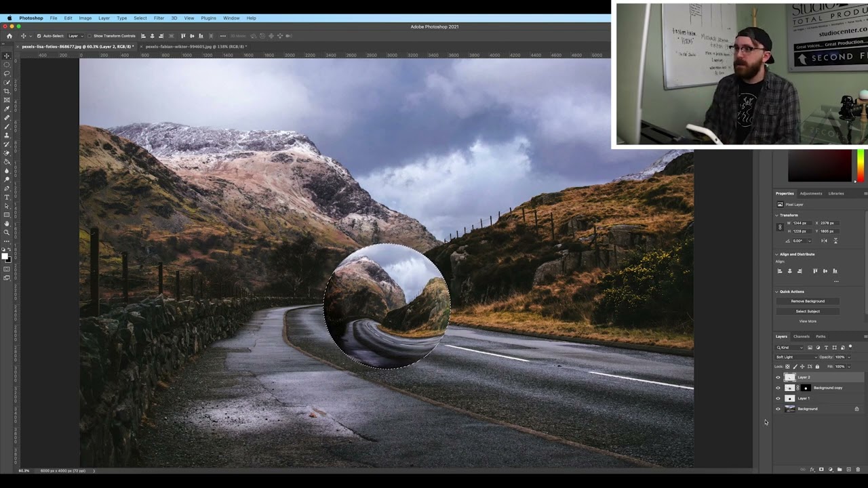Viewport: 868px width, 488px height.
Task: Enable Show Transform Controls checkbox
Action: 90,36
